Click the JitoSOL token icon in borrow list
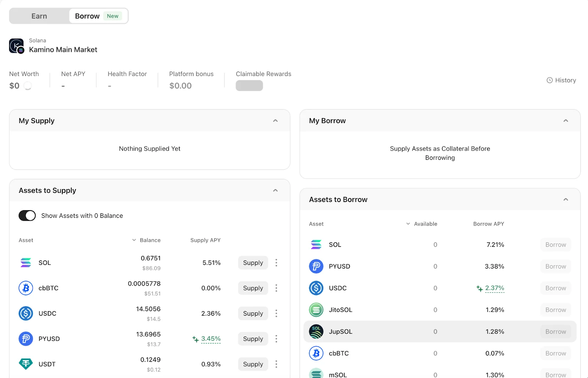 [316, 310]
